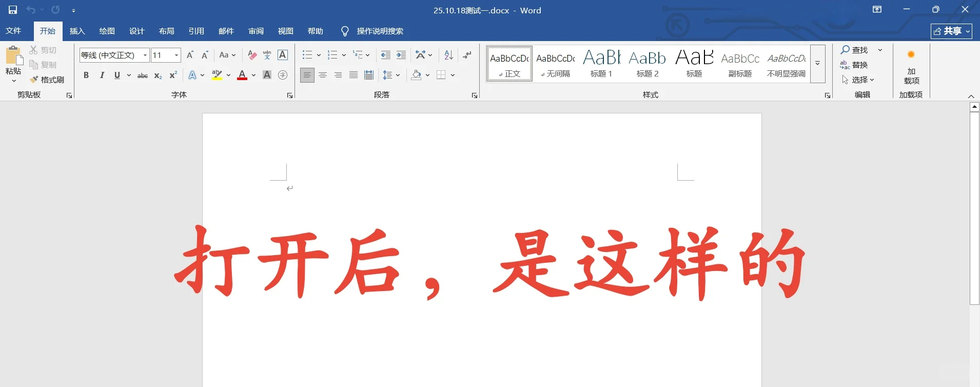Open the borders dropdown arrow
Viewport: 980px width, 387px height.
pos(453,75)
